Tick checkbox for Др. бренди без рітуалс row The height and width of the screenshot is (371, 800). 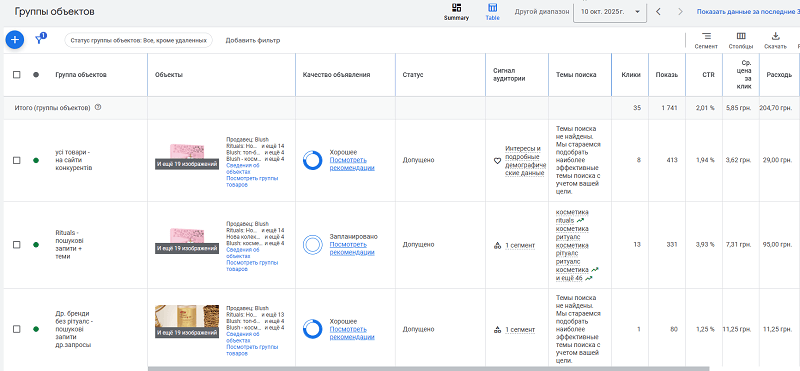point(17,329)
